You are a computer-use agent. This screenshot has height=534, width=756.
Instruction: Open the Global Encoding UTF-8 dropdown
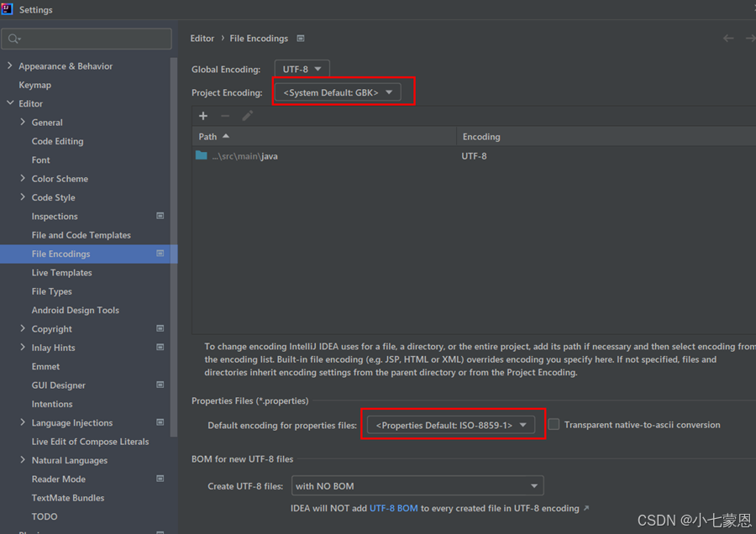pos(302,68)
